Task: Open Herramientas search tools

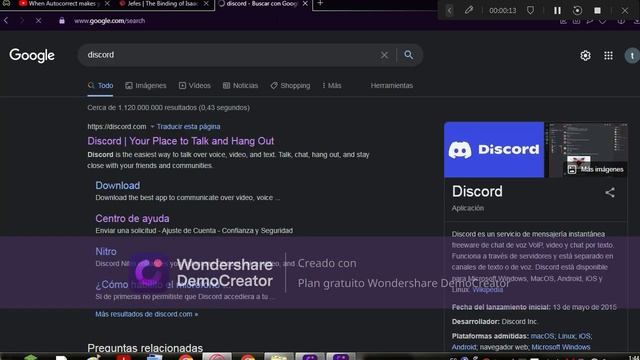Action: click(392, 86)
